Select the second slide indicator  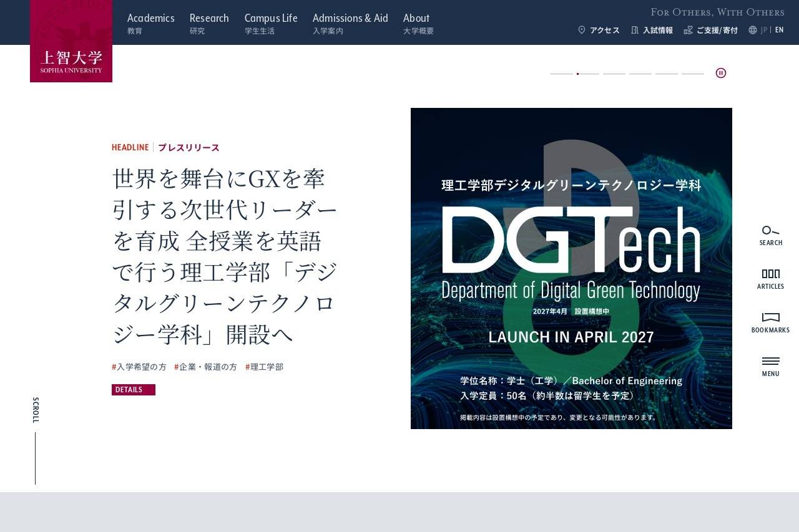tap(588, 74)
